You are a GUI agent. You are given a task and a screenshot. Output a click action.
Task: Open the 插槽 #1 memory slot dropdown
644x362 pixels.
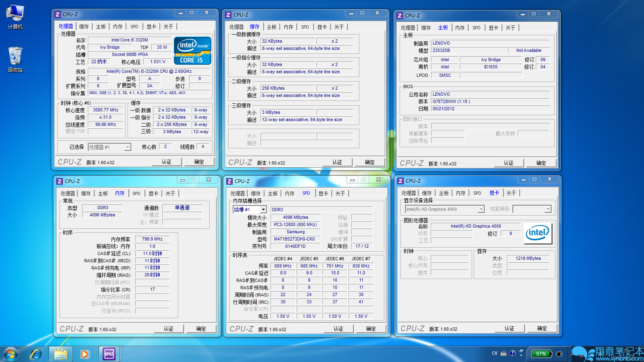[250, 210]
